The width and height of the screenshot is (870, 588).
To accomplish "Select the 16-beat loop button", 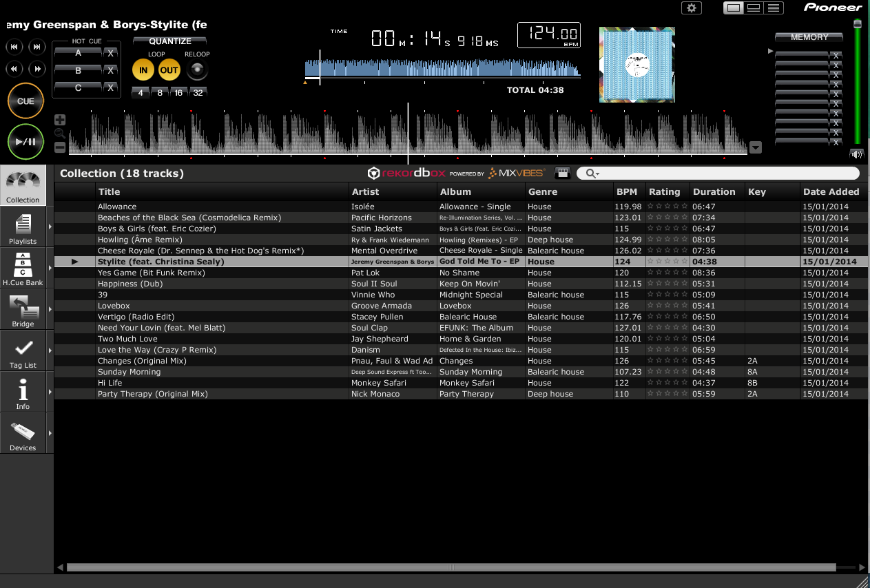I will coord(178,93).
